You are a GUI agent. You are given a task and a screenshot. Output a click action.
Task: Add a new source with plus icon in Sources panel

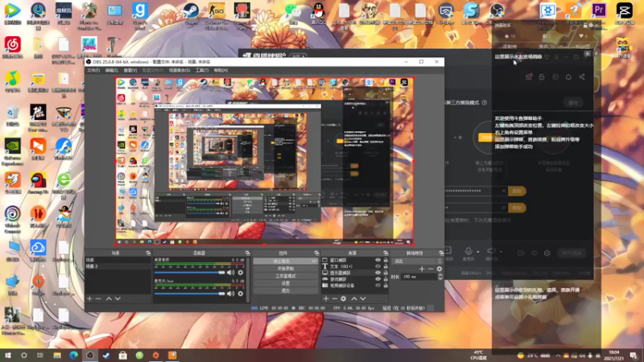(326, 298)
